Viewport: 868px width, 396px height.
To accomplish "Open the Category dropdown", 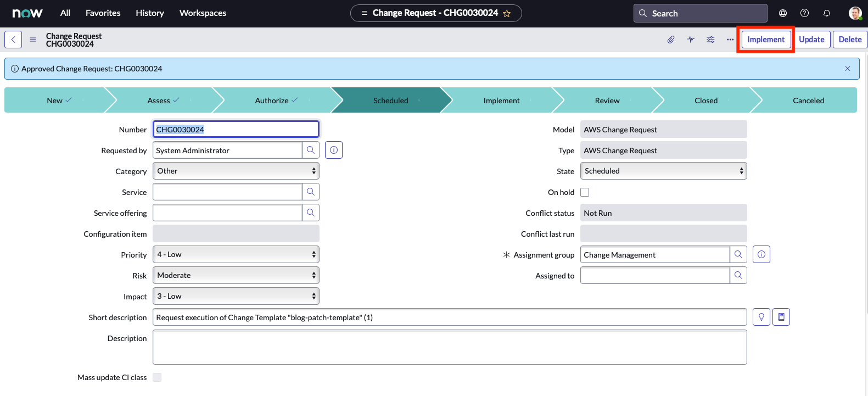I will click(x=236, y=171).
